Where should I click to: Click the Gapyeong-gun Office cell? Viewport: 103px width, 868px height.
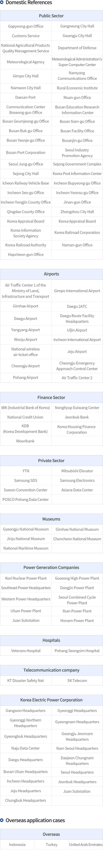coord(26,26)
